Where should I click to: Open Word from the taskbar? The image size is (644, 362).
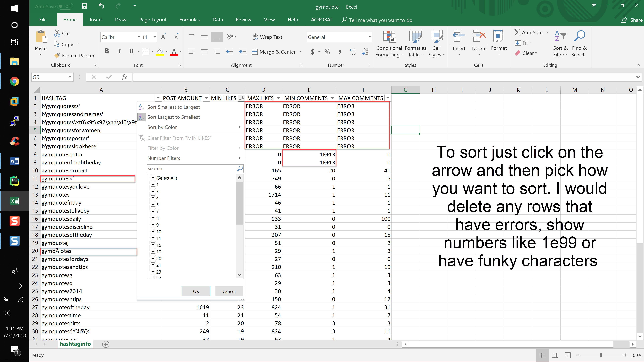point(14,161)
